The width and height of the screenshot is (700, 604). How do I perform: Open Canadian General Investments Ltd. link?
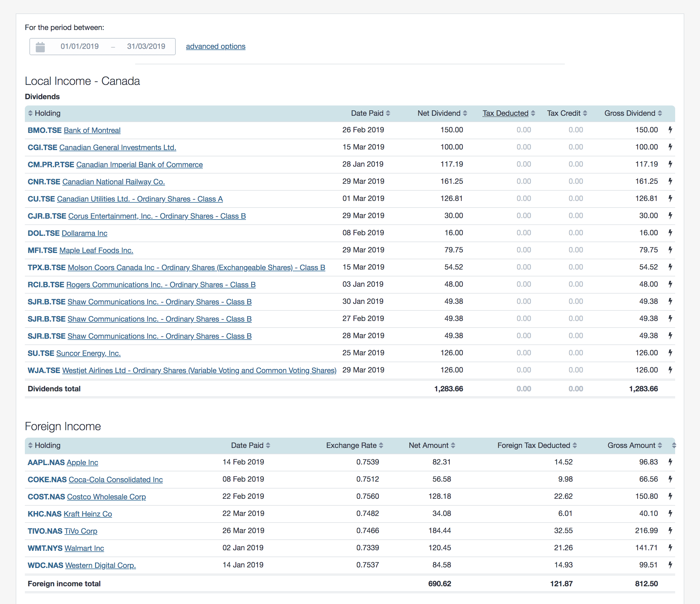[117, 147]
